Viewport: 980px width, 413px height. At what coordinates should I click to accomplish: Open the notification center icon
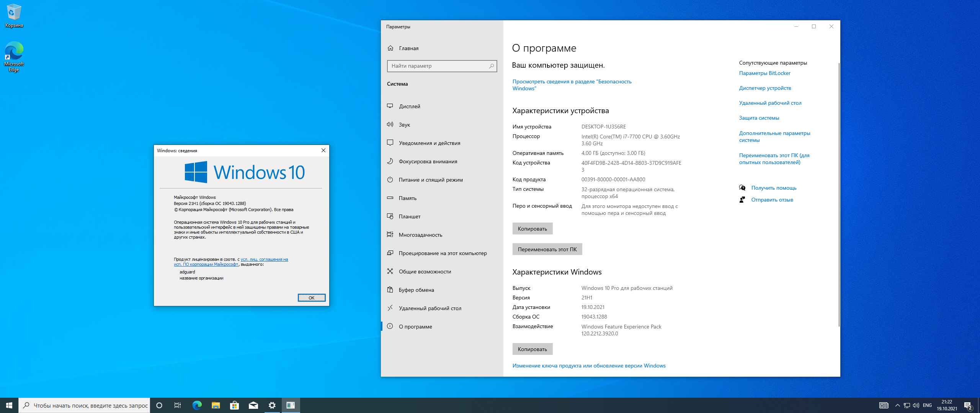click(x=968, y=405)
